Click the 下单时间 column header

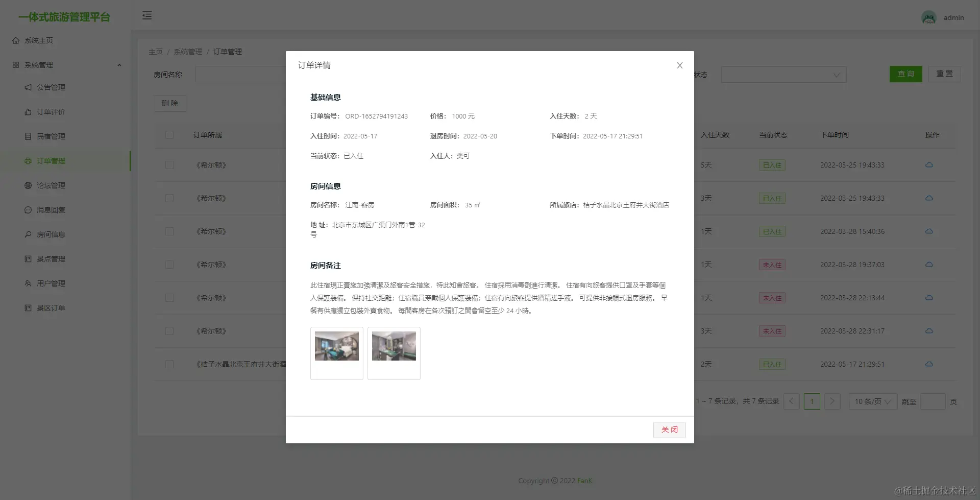click(x=835, y=135)
